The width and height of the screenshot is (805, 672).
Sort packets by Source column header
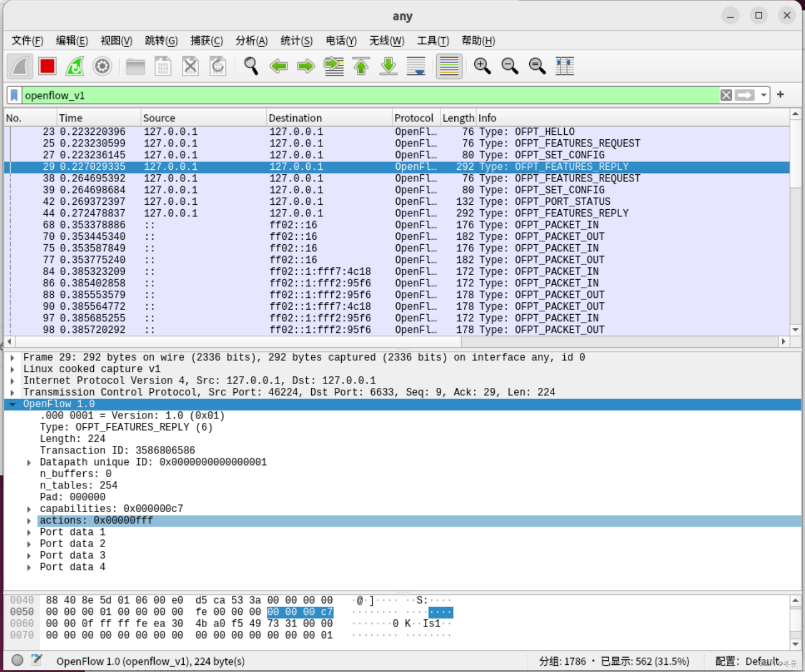click(x=204, y=118)
